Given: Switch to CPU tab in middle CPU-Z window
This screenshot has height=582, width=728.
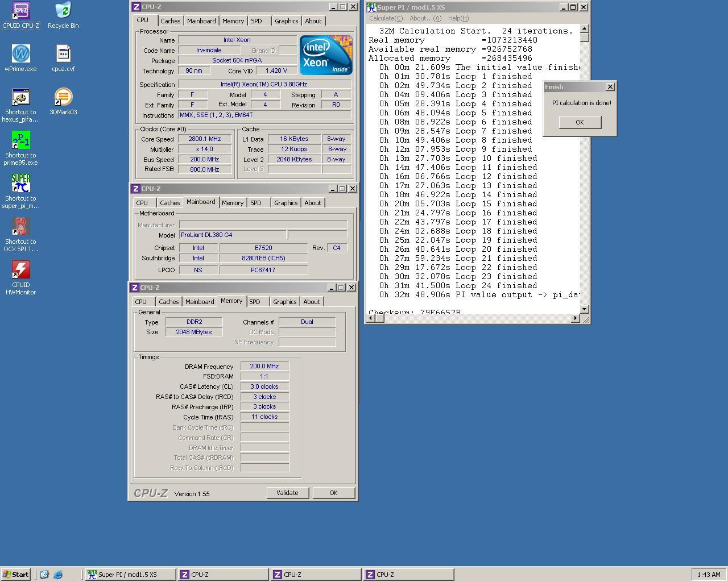Looking at the screenshot, I should (x=142, y=203).
